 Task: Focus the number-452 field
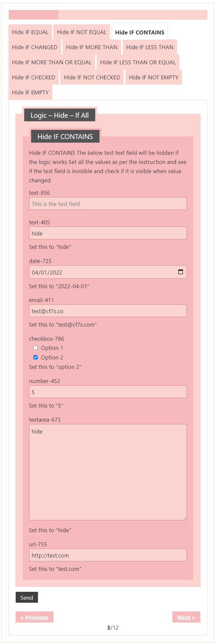pos(108,392)
